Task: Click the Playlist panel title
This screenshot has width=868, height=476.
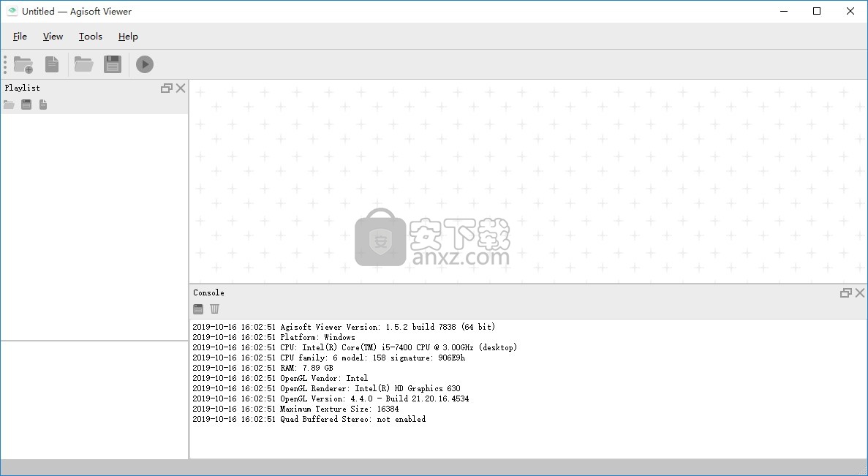Action: 22,88
